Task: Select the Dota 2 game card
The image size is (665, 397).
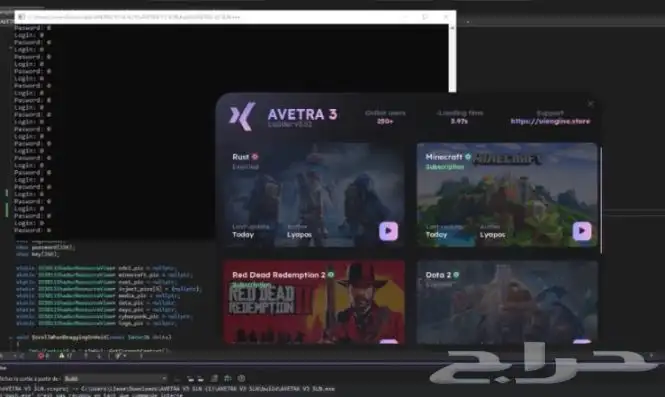Action: click(x=507, y=302)
